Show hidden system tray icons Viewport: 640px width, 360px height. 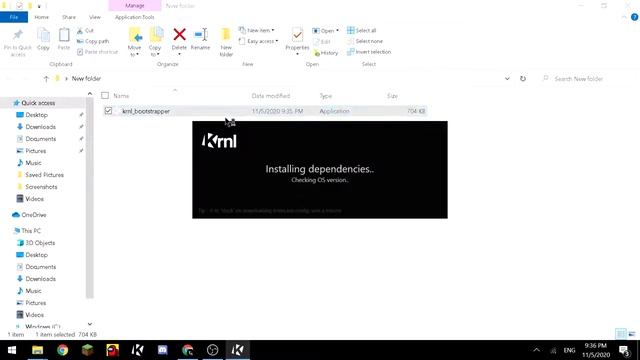[536, 350]
